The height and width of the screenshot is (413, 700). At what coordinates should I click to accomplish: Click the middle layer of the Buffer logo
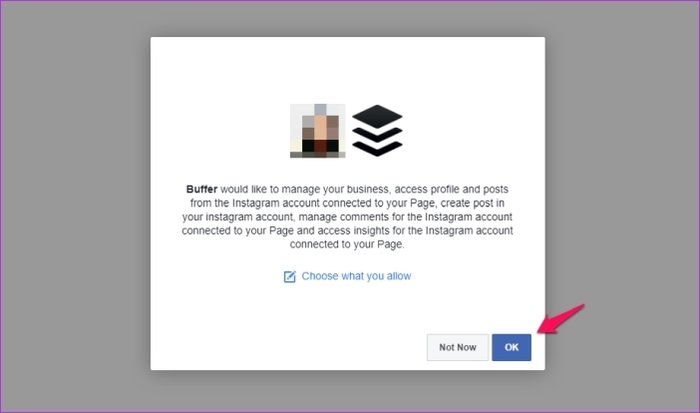coord(377,135)
